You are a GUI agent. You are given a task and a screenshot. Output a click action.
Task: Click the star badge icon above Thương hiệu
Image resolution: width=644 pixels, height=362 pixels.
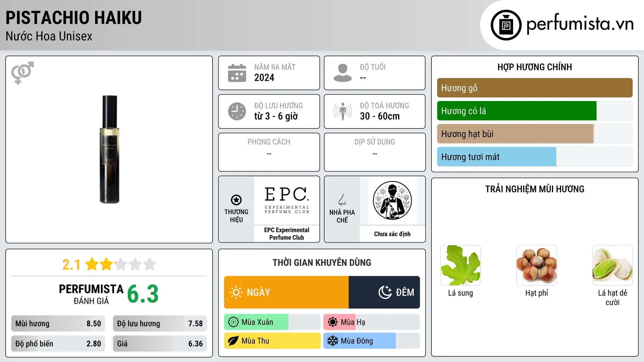click(236, 200)
